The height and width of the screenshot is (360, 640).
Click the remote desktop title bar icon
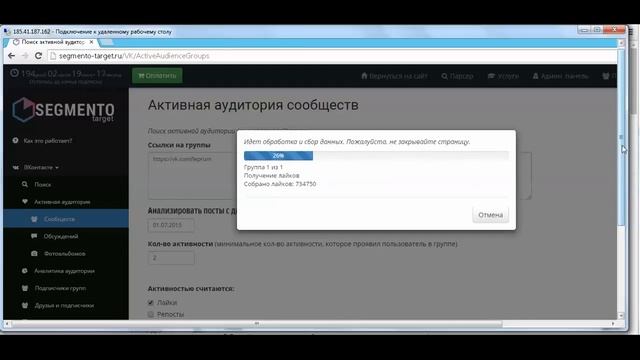coord(7,31)
